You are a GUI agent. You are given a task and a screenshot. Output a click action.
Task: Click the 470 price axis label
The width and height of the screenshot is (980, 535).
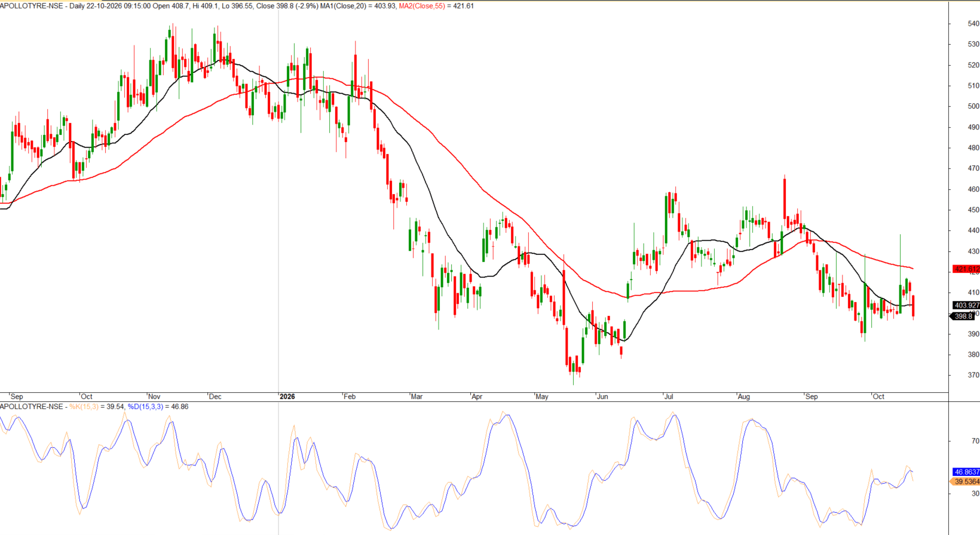[x=973, y=169]
